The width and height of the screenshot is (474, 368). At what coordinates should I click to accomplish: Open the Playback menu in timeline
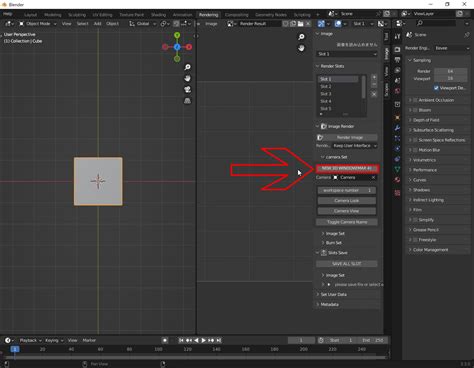pyautogui.click(x=30, y=340)
